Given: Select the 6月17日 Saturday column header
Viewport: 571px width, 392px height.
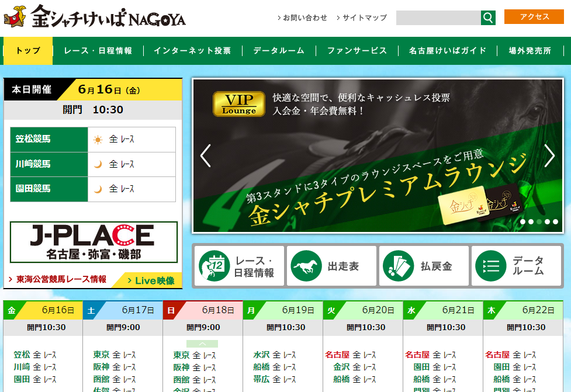Looking at the screenshot, I should tap(123, 310).
